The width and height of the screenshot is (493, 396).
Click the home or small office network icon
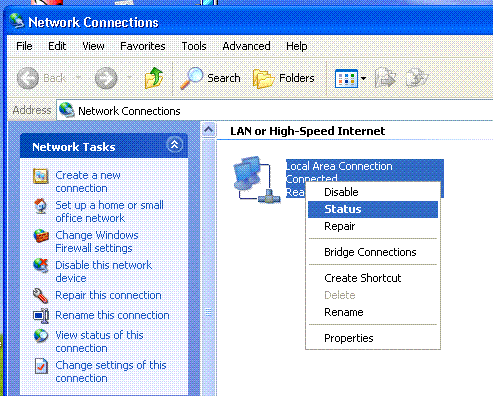(41, 206)
